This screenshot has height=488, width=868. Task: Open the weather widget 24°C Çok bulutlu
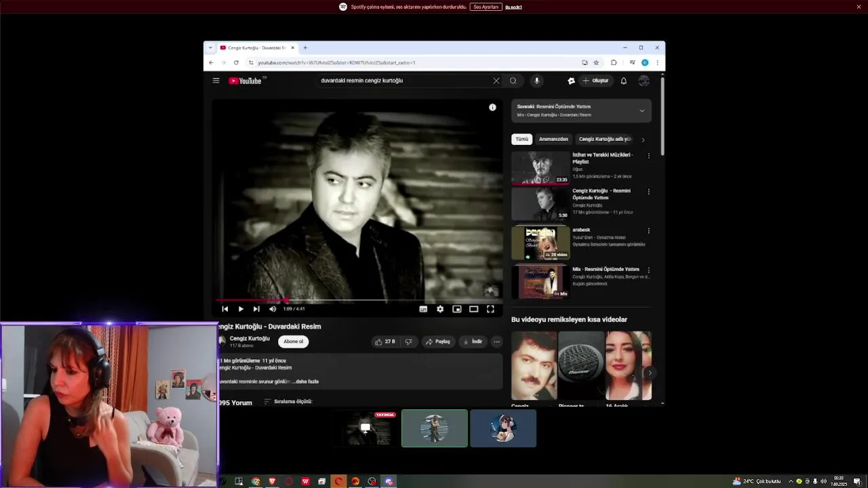pos(757,481)
